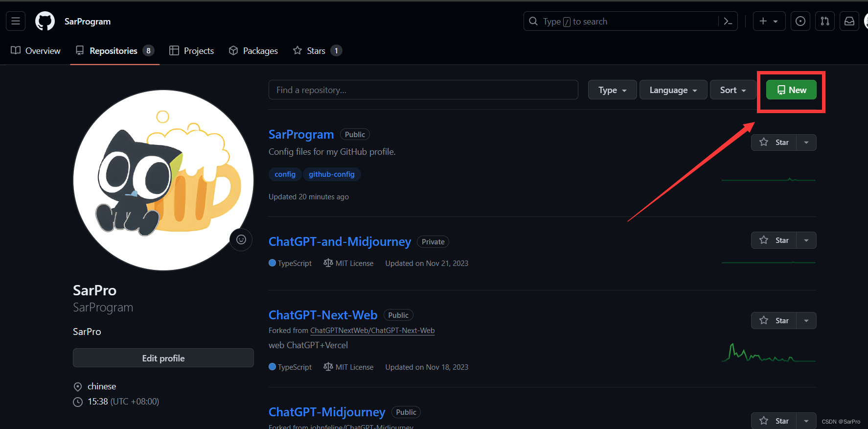Click the profile avatar picture
Image resolution: width=868 pixels, height=429 pixels.
pos(163,180)
